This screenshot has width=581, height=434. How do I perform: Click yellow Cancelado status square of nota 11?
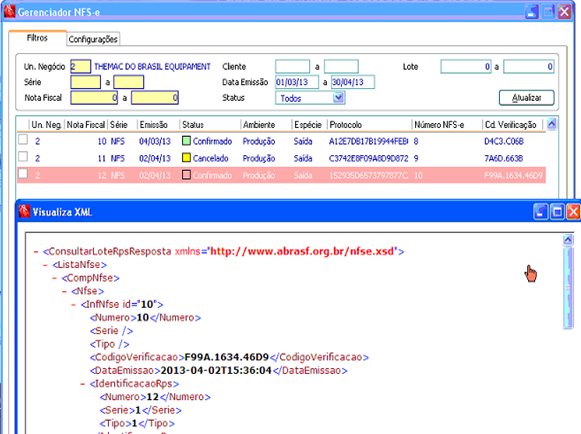click(186, 158)
